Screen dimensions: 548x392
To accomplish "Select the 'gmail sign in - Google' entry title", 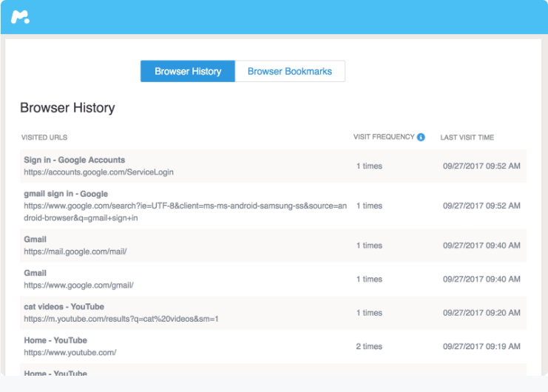I will [x=66, y=194].
